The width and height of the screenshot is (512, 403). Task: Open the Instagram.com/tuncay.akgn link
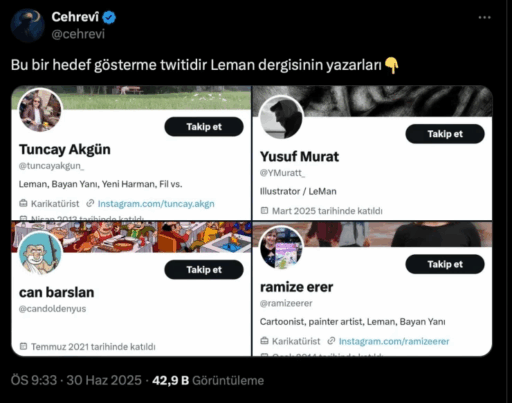pyautogui.click(x=156, y=204)
